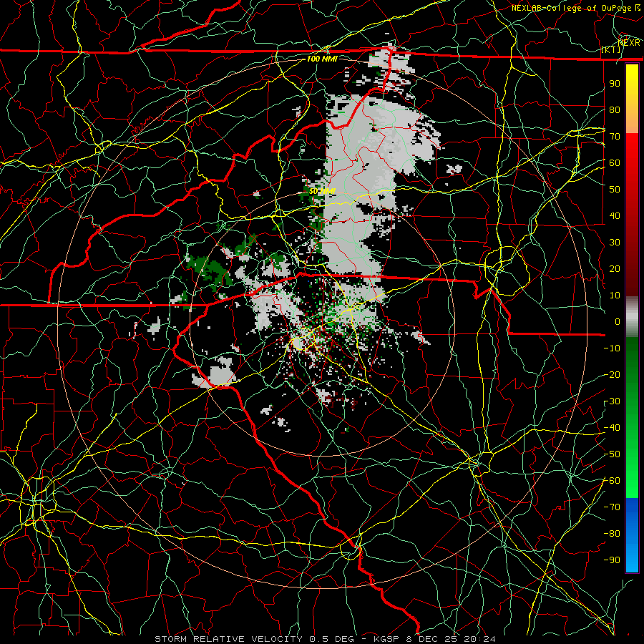Click the blue band of the velocity scale
The width and height of the screenshot is (644, 644).
pyautogui.click(x=632, y=535)
